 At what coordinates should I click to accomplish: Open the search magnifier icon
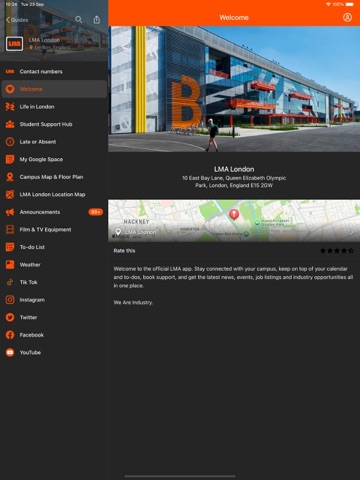[79, 20]
